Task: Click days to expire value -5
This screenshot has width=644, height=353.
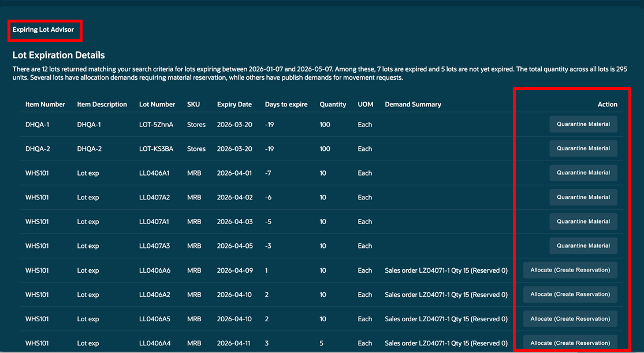Action: tap(268, 221)
